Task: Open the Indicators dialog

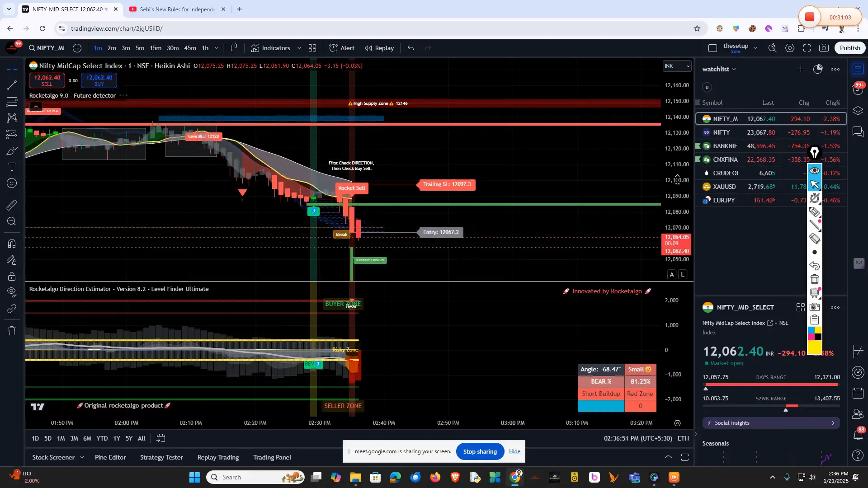Action: [x=271, y=48]
